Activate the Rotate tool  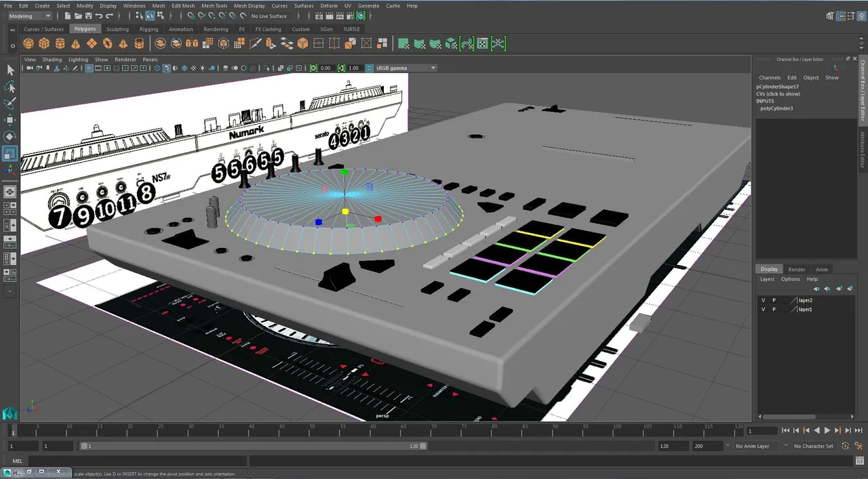(10, 137)
